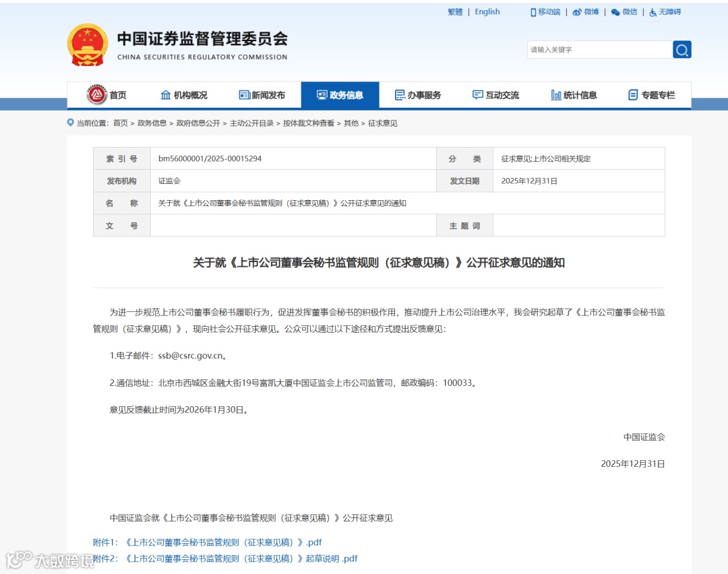Open attachment 附件2 起草说明 PDF
The image size is (728, 574).
click(x=225, y=559)
